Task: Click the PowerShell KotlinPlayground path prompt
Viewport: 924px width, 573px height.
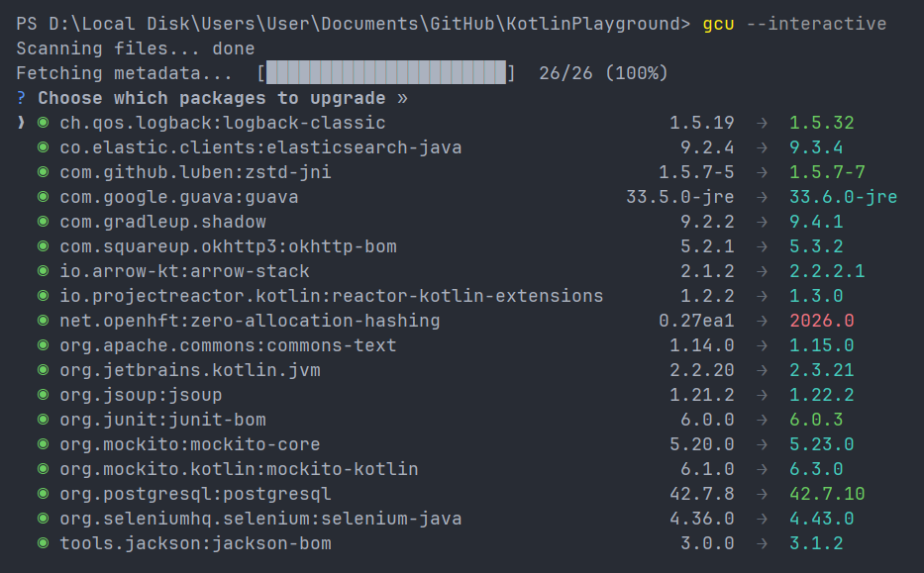Action: (353, 24)
